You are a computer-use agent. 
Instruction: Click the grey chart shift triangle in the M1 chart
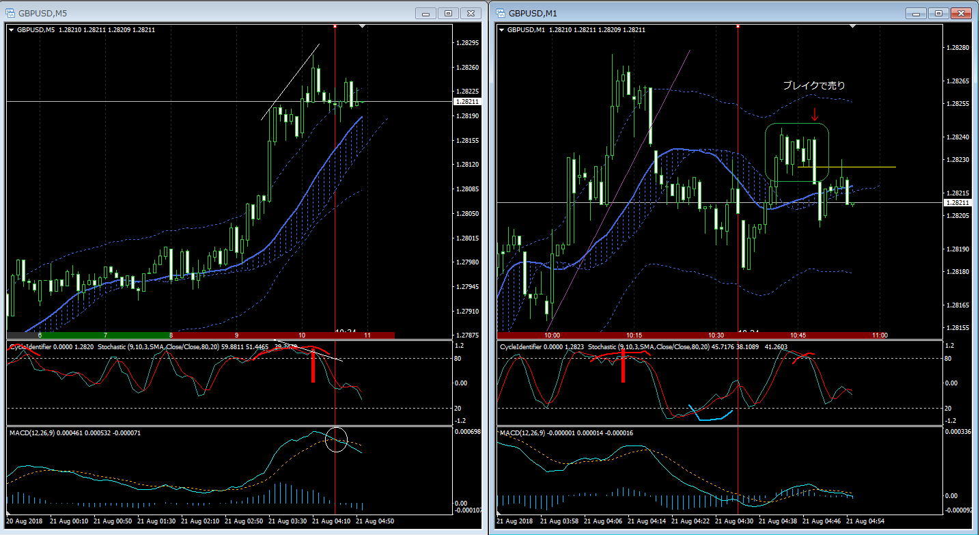coord(852,26)
